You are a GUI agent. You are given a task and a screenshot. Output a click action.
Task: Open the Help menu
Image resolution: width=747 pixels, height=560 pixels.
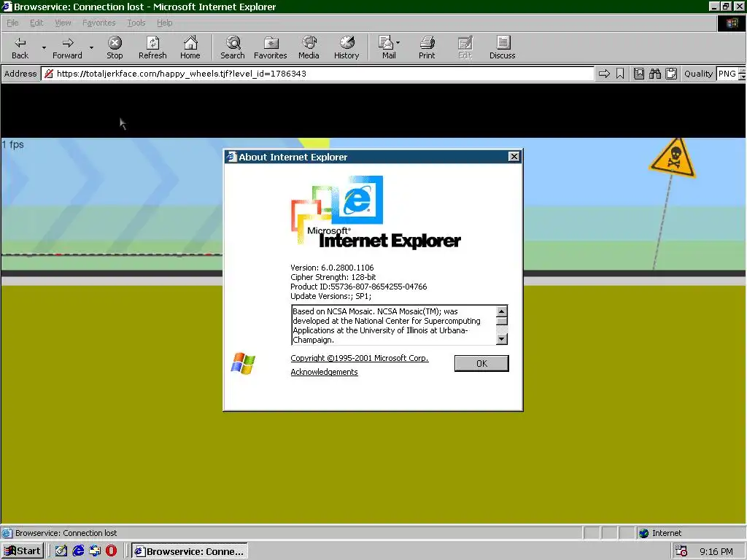(164, 23)
